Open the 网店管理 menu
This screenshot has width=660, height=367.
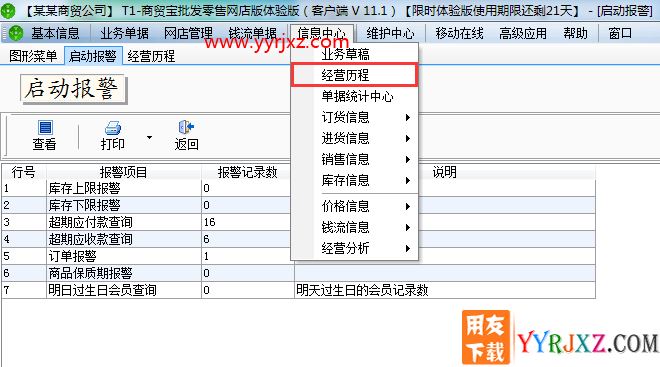click(x=188, y=33)
